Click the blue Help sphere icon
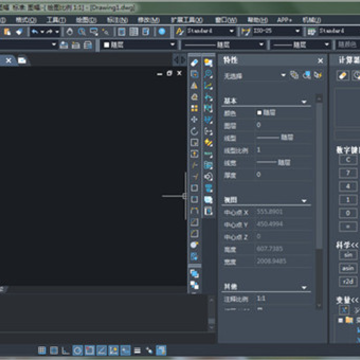360x360 pixels. [162, 31]
